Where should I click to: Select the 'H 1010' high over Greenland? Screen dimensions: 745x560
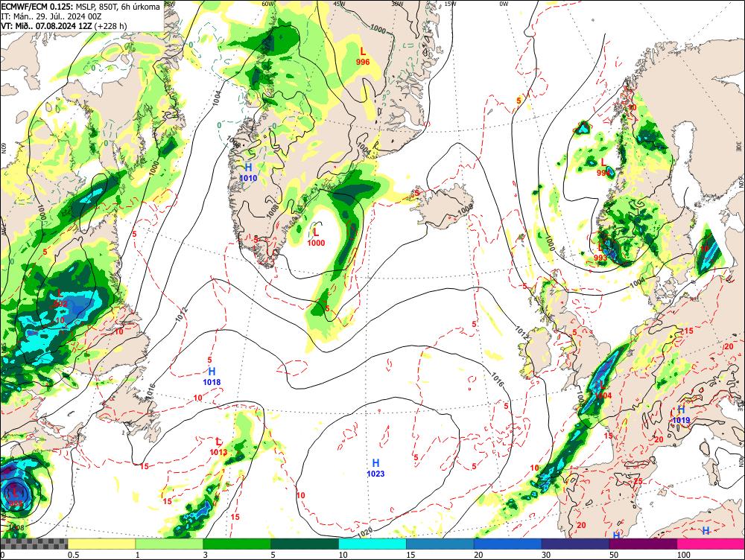248,173
